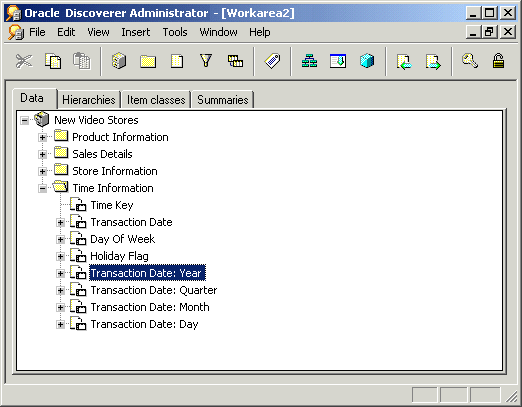Click the Import page with green arrow icon
522x407 pixels.
point(404,61)
